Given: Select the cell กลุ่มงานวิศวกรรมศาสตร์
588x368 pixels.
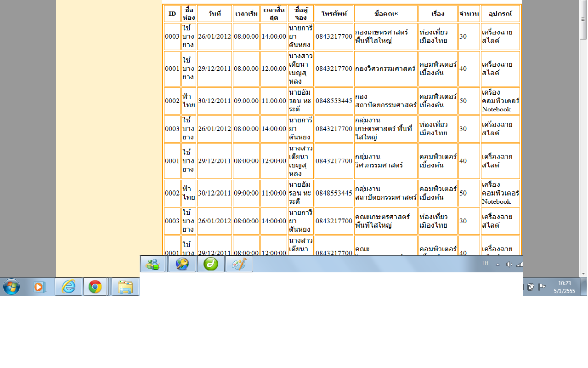Looking at the screenshot, I should [386, 161].
